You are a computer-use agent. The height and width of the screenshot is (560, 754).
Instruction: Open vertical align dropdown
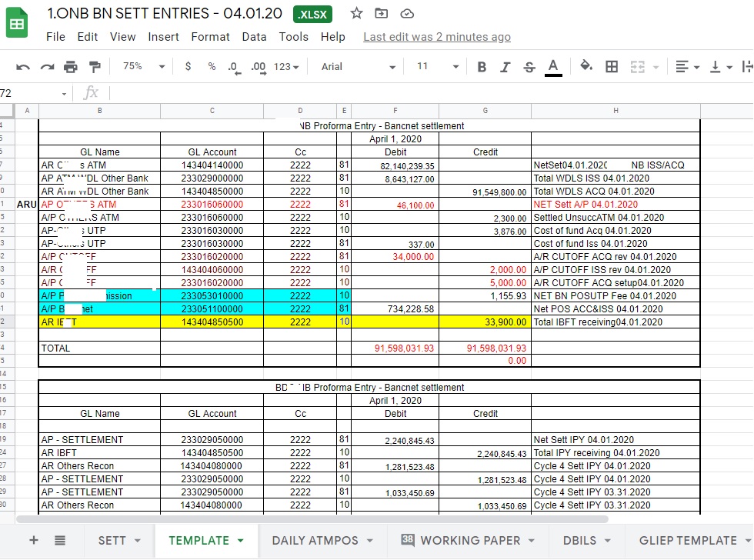722,67
